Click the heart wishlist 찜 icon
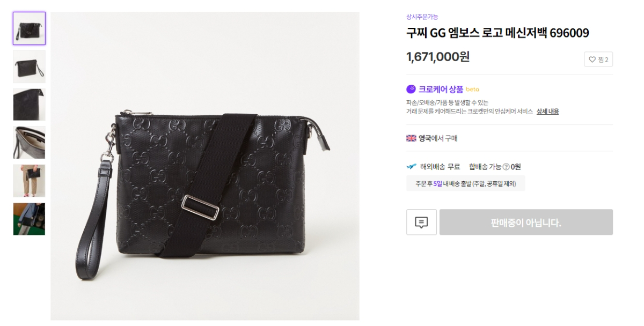This screenshot has width=644, height=326. pyautogui.click(x=592, y=60)
